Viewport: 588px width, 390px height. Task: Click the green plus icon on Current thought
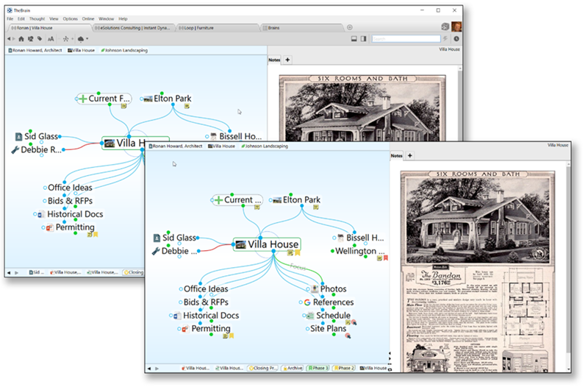pyautogui.click(x=218, y=199)
